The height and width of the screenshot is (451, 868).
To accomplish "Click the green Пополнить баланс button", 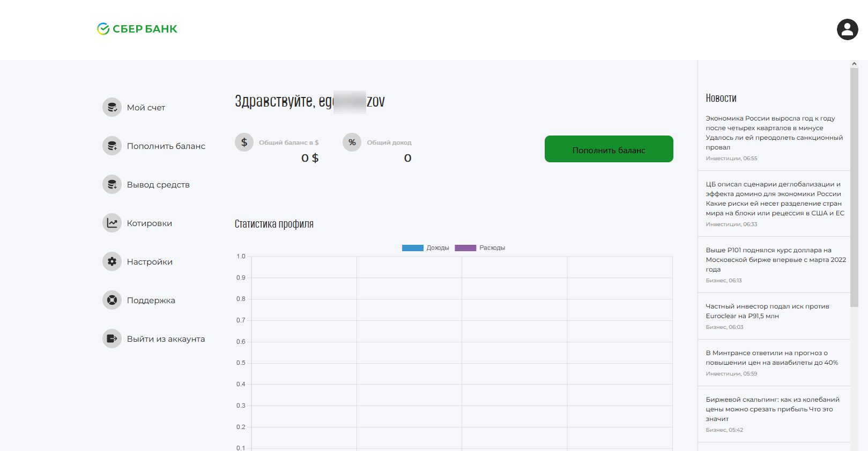I will pyautogui.click(x=609, y=149).
